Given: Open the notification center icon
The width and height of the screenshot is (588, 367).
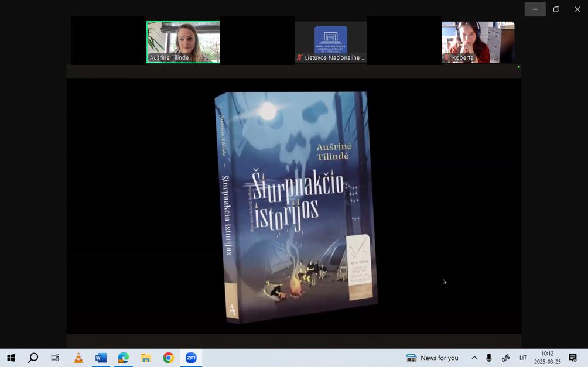Looking at the screenshot, I should tap(573, 358).
